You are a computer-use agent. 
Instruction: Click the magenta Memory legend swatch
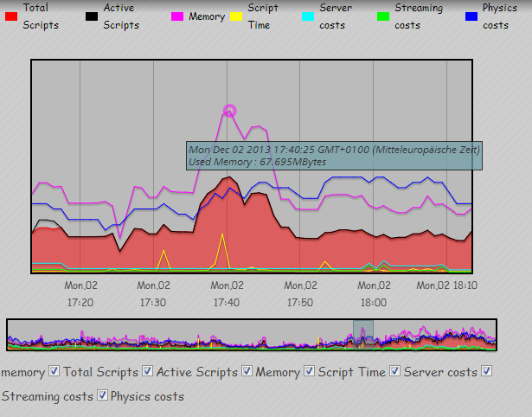click(x=176, y=16)
